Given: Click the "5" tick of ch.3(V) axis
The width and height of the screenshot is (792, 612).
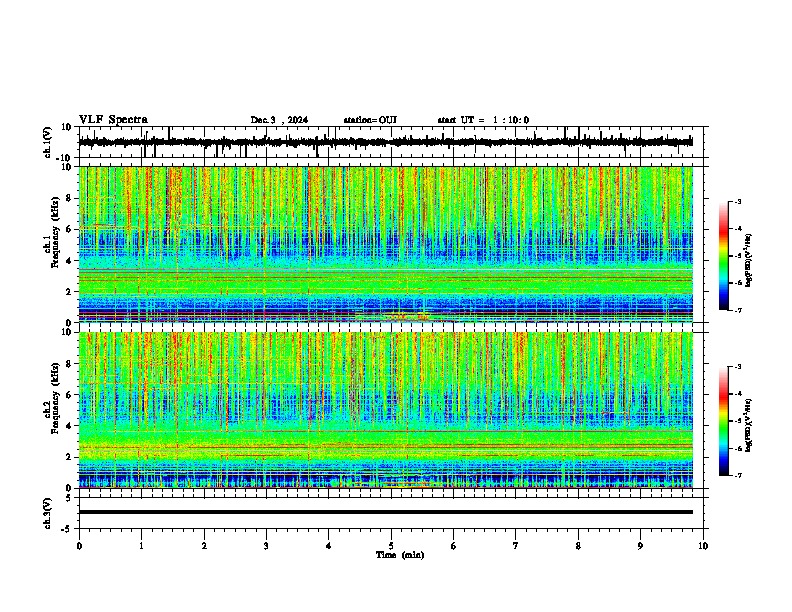Looking at the screenshot, I should pyautogui.click(x=69, y=498).
